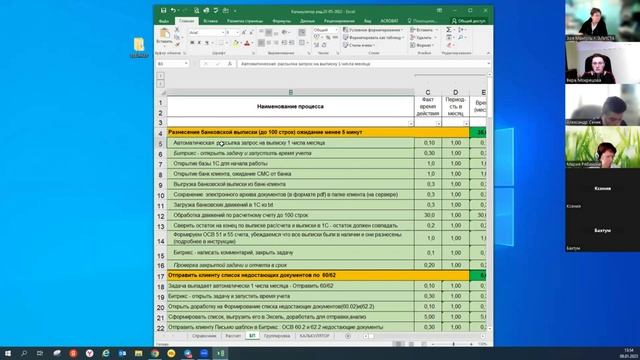Open the folder icon on desktop
The height and width of the screenshot is (360, 640).
point(139,46)
